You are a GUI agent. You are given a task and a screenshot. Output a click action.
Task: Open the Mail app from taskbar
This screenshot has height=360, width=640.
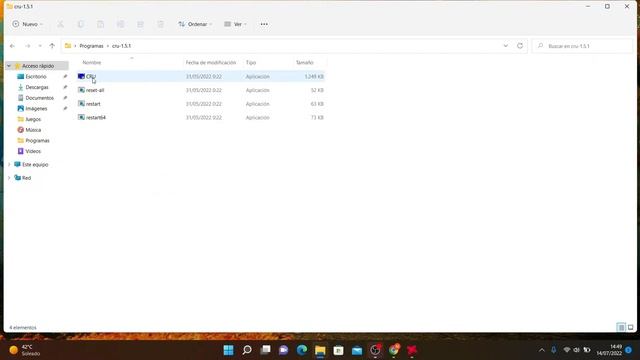point(357,350)
